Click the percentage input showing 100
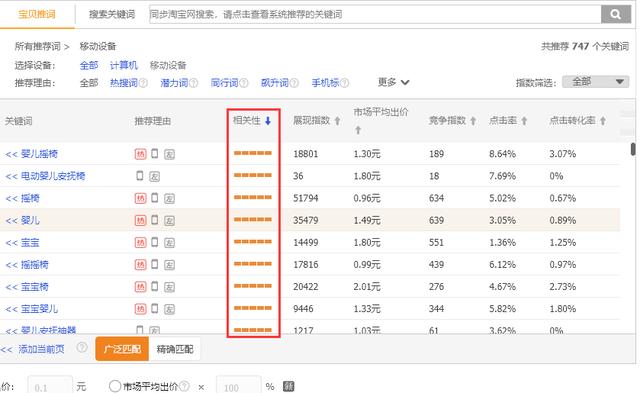 coord(238,386)
